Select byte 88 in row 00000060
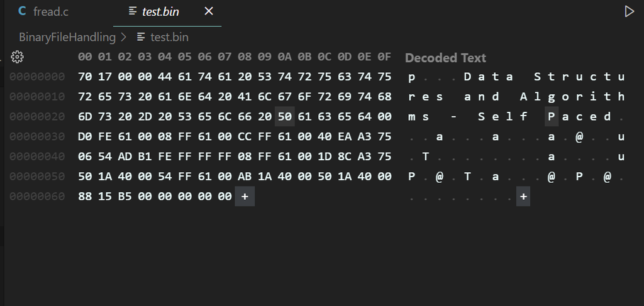Viewport: 644px width, 306px height. [85, 197]
